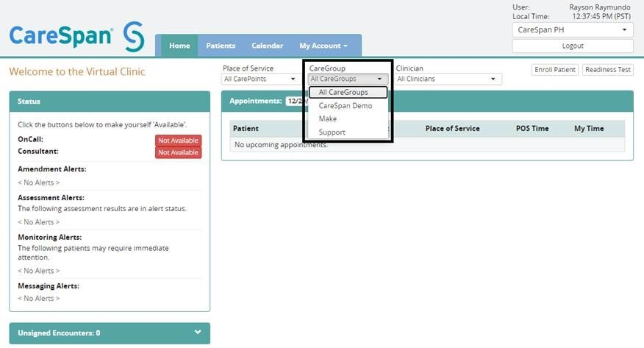Click the user name Rayson Raymundo

[600, 7]
